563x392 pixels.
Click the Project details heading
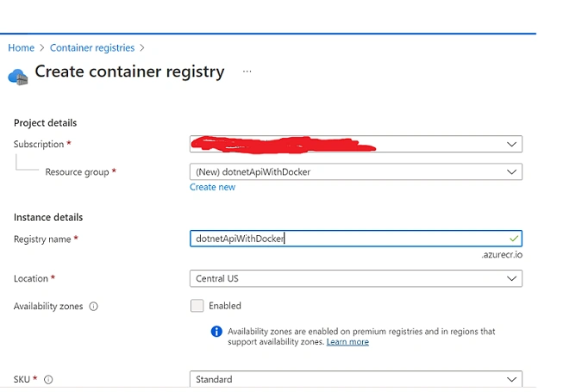coord(45,123)
